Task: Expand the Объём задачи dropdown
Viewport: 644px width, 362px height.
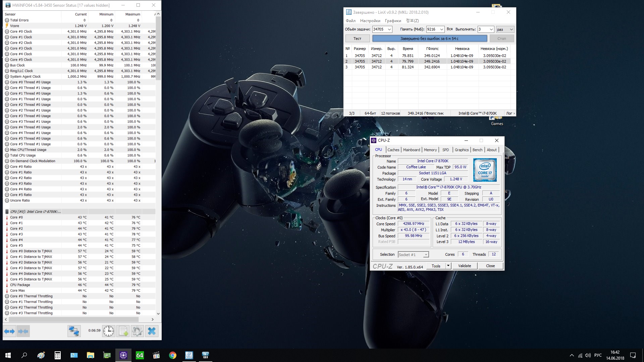Action: 389,29
